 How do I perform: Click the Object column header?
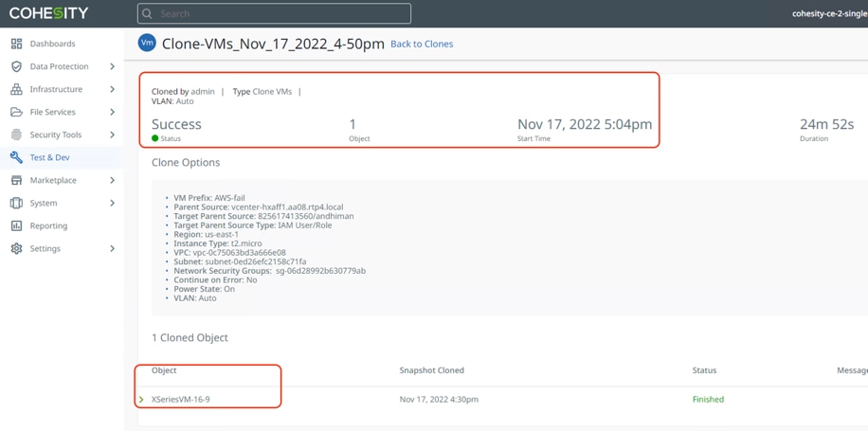tap(164, 370)
